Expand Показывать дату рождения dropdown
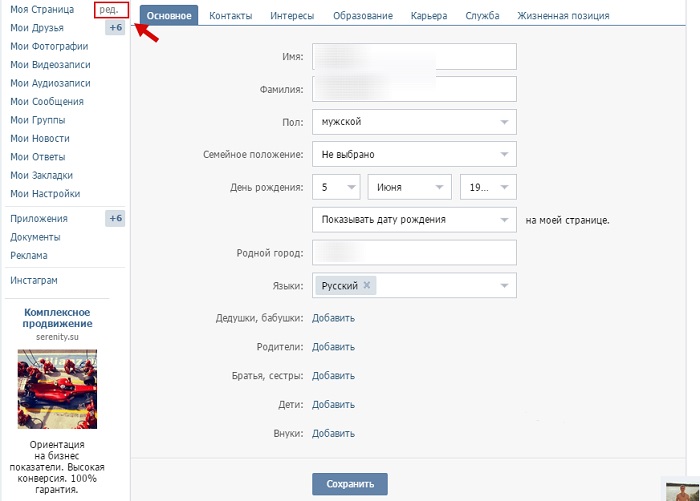This screenshot has width=700, height=501. click(x=414, y=219)
